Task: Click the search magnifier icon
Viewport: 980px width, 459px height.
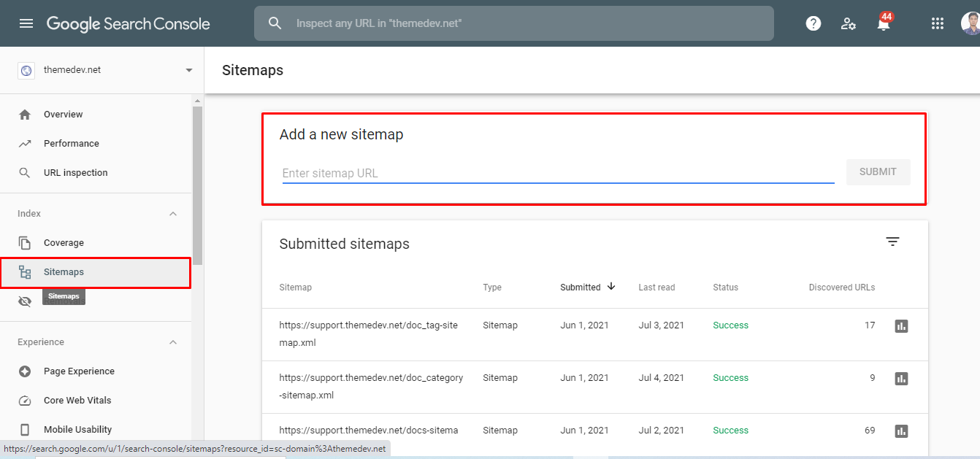Action: coord(275,23)
